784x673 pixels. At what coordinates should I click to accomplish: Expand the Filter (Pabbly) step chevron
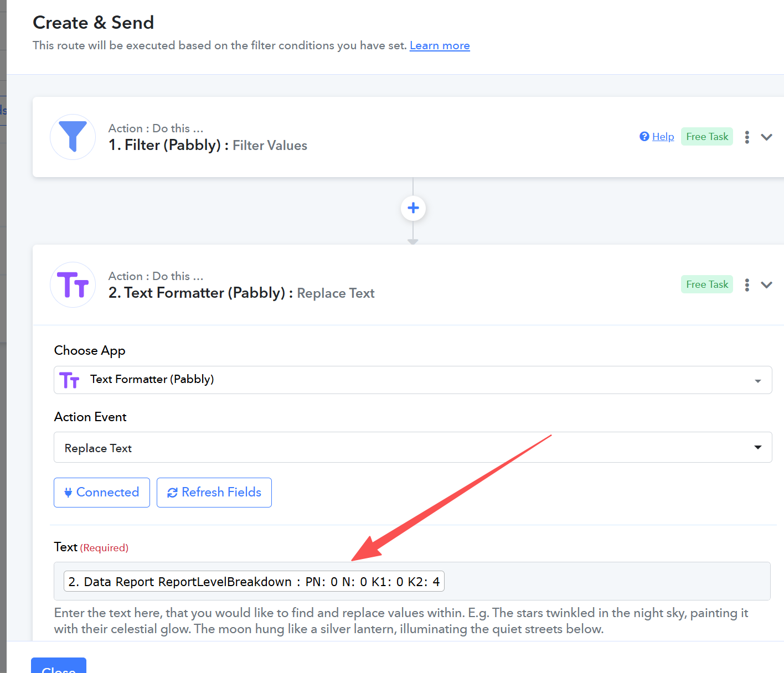pos(766,137)
